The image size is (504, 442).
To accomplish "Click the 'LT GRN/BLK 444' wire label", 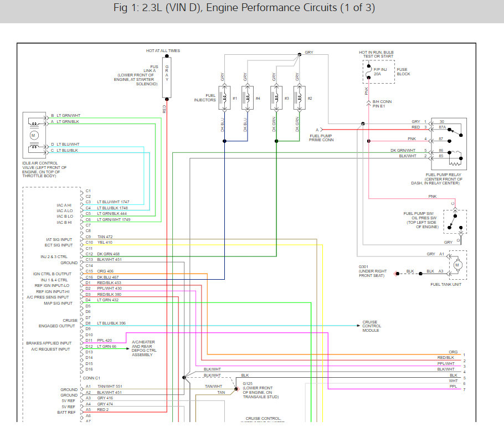I will (112, 213).
